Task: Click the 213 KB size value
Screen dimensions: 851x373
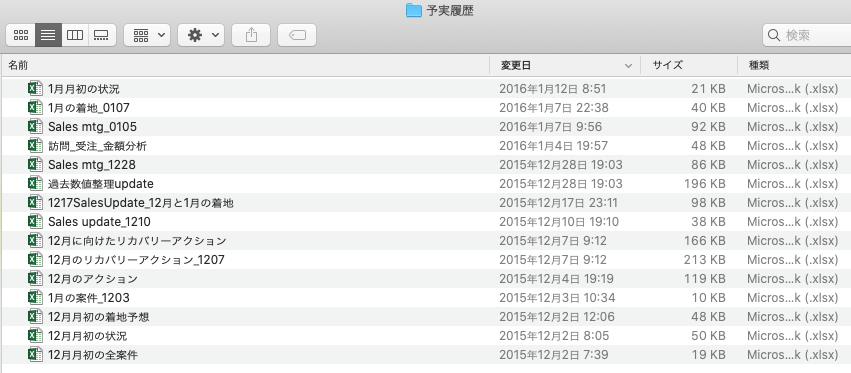Action: [704, 260]
